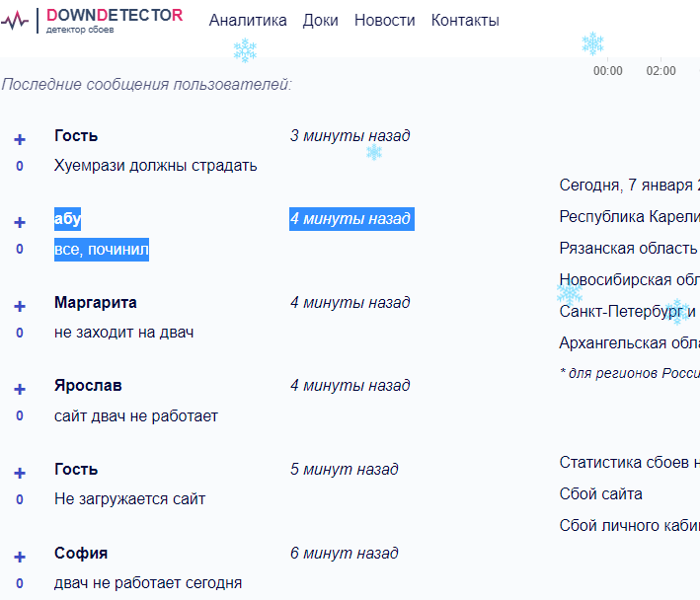The height and width of the screenshot is (600, 700).
Task: Click the DOWNDETECTOR brand text link
Action: point(115,15)
